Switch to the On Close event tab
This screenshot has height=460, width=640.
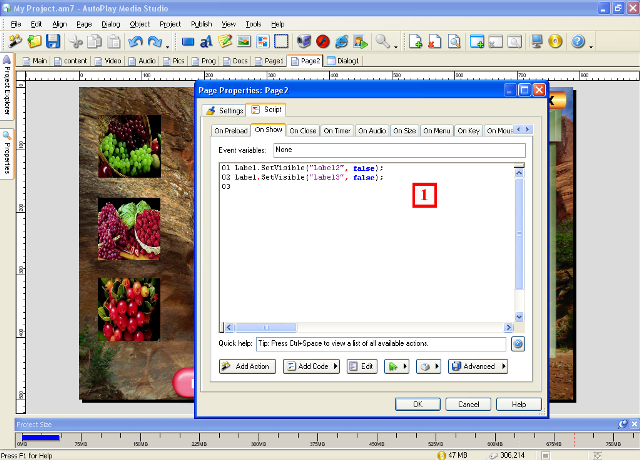point(303,130)
